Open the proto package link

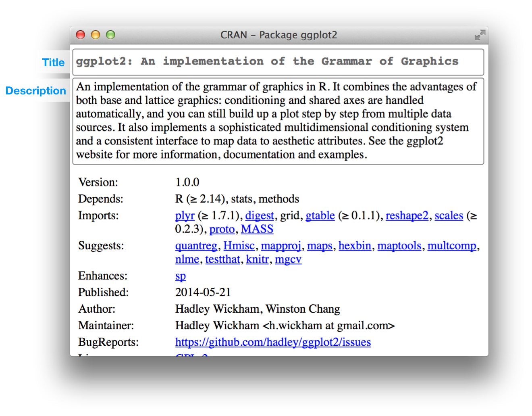(x=222, y=229)
